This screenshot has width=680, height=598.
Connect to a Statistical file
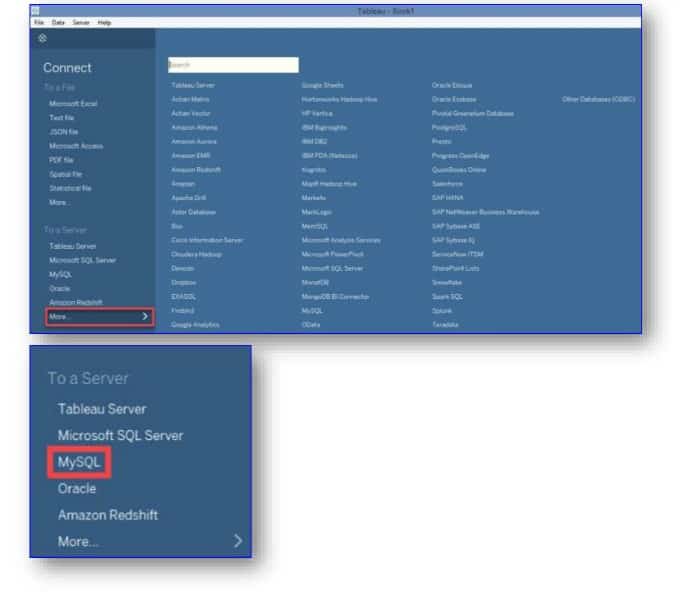[70, 188]
